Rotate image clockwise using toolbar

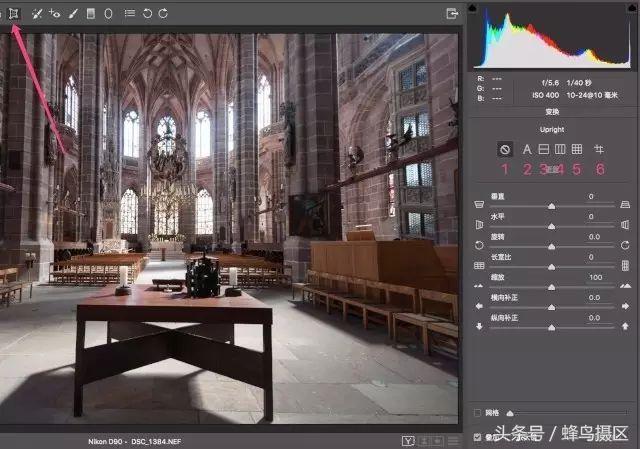163,13
